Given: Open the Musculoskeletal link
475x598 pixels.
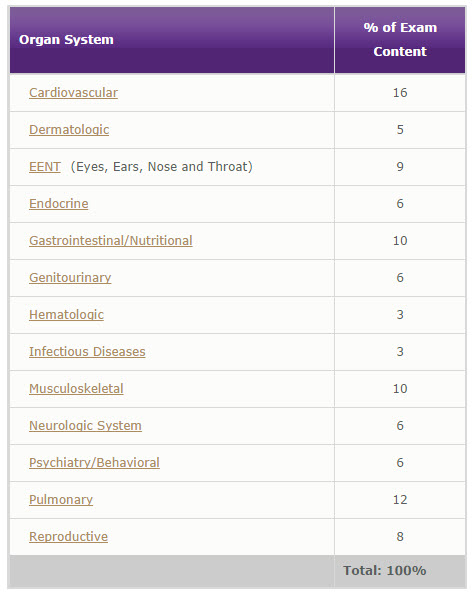Looking at the screenshot, I should coord(76,389).
